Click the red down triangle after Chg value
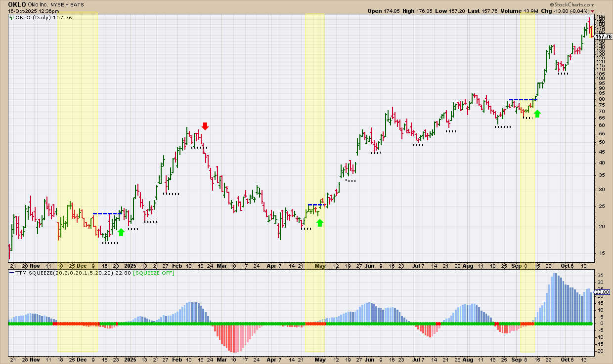This screenshot has width=613, height=364. coord(607,11)
